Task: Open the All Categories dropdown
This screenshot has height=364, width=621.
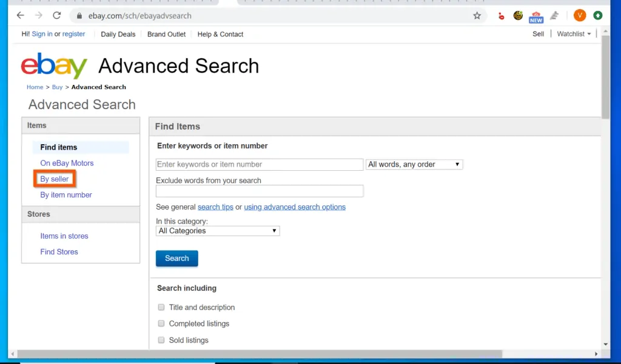Action: tap(218, 231)
